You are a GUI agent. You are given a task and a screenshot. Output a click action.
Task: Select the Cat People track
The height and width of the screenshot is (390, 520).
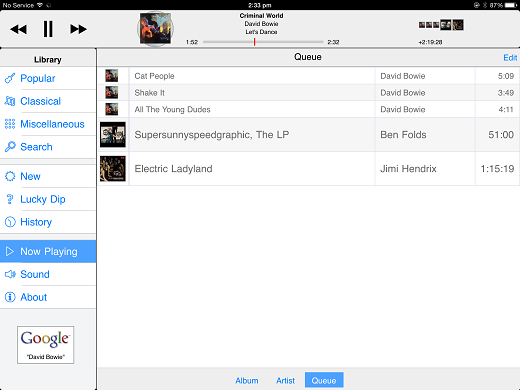(x=309, y=76)
